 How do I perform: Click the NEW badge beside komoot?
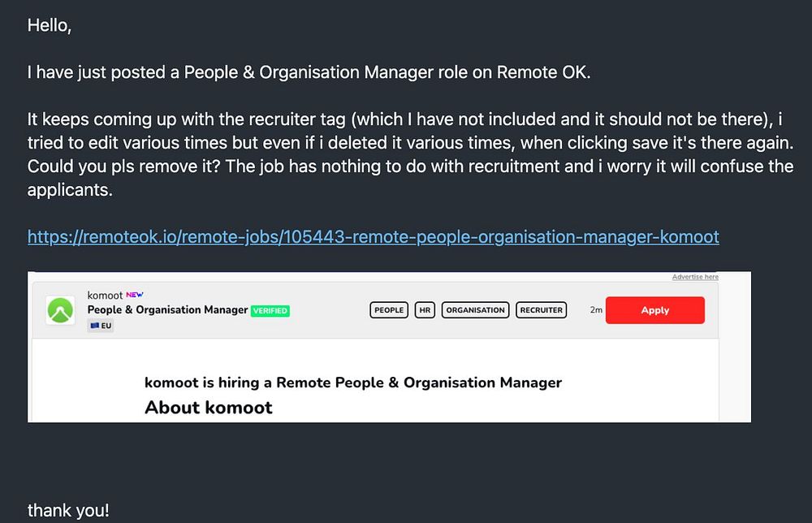point(135,295)
